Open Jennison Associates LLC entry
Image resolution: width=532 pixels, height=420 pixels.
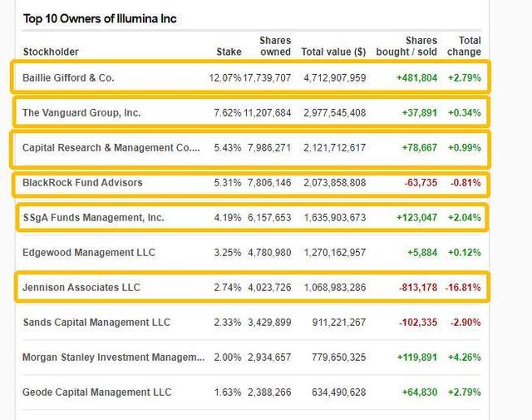81,287
